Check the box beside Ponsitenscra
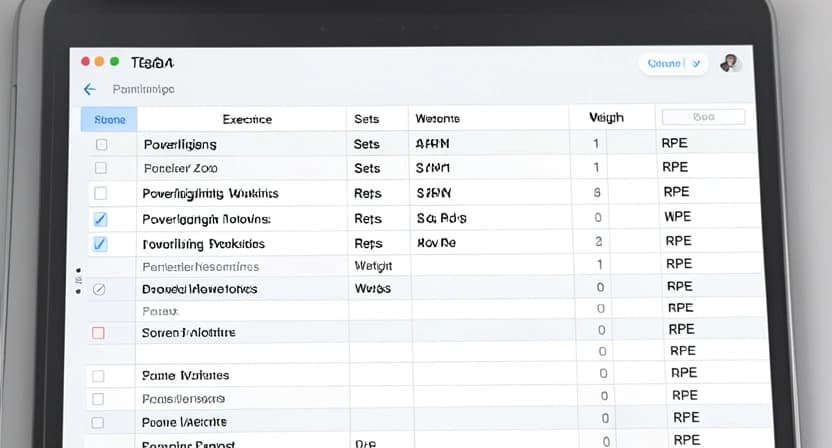Viewport: 832px width, 448px height. tap(98, 399)
